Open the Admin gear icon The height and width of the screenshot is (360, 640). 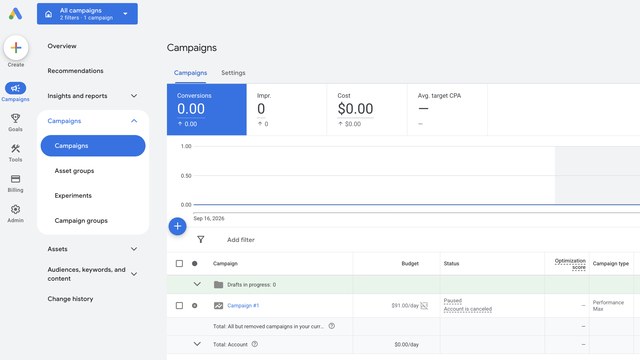(x=16, y=209)
